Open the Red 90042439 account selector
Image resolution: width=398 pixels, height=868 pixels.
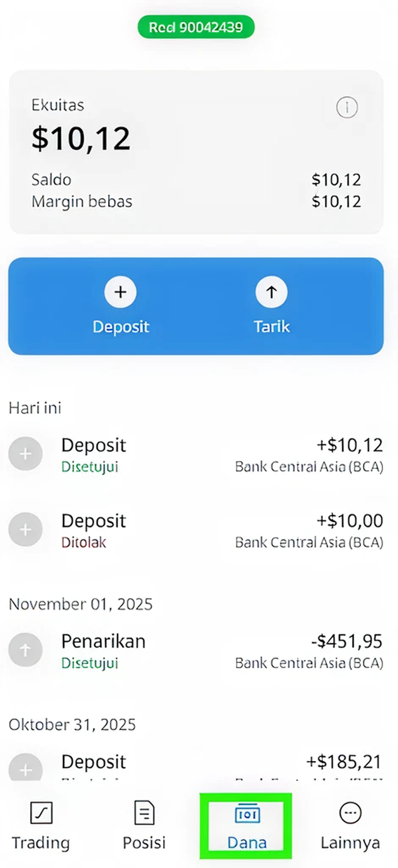(x=196, y=27)
